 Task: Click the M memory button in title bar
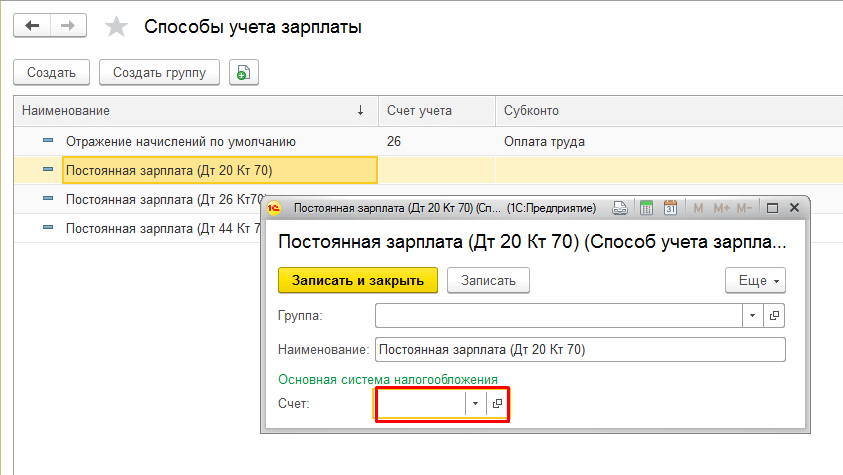point(698,208)
